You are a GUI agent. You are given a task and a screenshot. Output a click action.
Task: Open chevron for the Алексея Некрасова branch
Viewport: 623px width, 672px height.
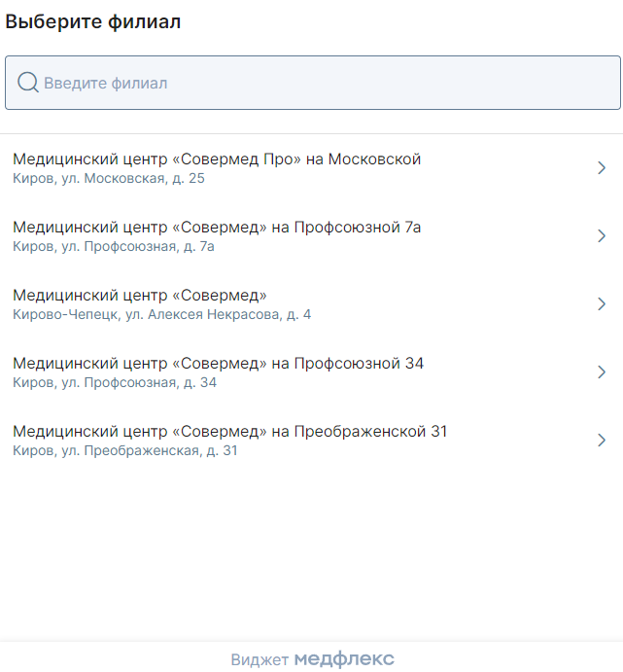click(602, 303)
